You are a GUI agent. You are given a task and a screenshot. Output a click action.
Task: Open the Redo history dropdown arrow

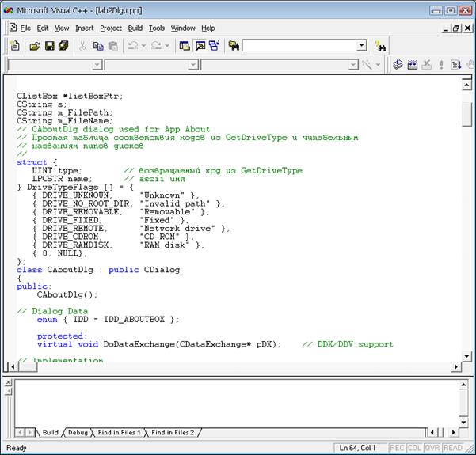tap(167, 46)
